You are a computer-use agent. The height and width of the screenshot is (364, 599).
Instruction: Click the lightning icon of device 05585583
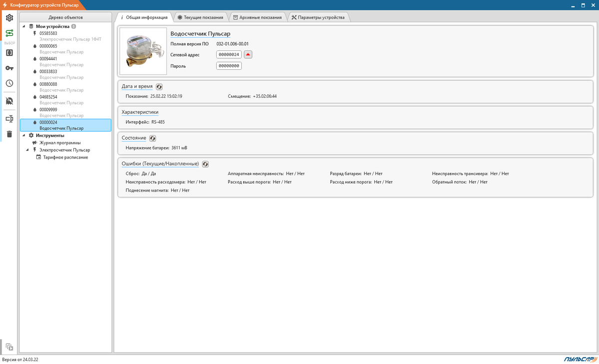coord(34,33)
